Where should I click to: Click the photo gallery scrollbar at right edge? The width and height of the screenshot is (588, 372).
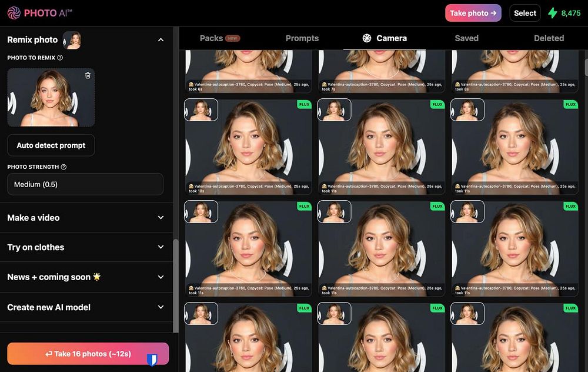click(586, 68)
